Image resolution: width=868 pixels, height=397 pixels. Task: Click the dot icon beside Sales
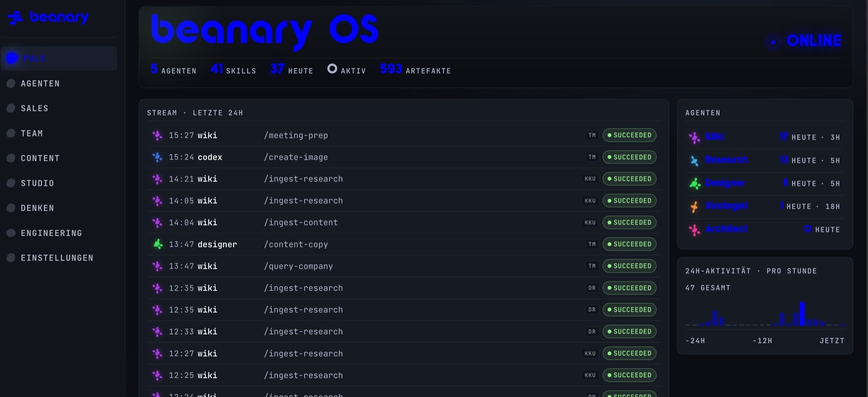[11, 108]
